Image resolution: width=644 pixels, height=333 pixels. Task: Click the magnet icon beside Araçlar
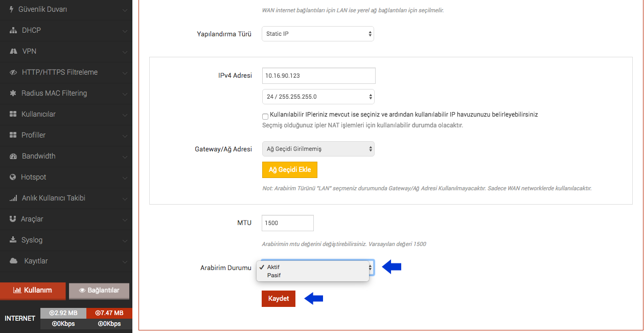13,219
